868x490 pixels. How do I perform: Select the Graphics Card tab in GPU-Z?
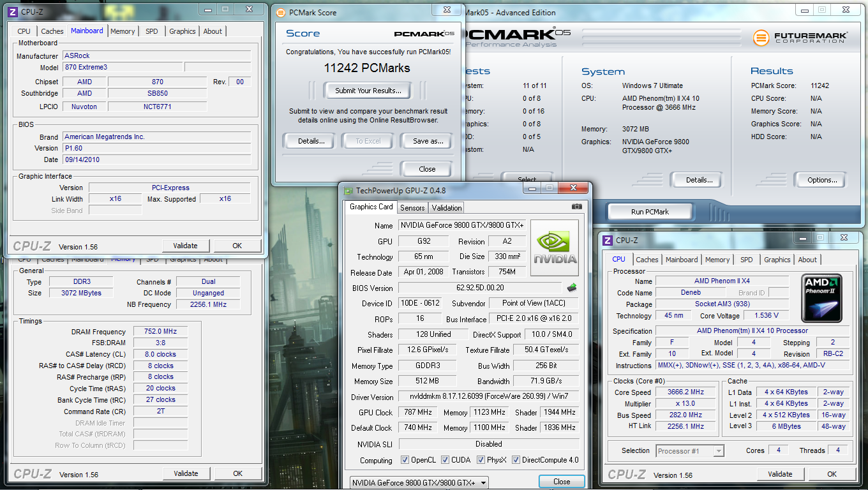click(x=371, y=207)
